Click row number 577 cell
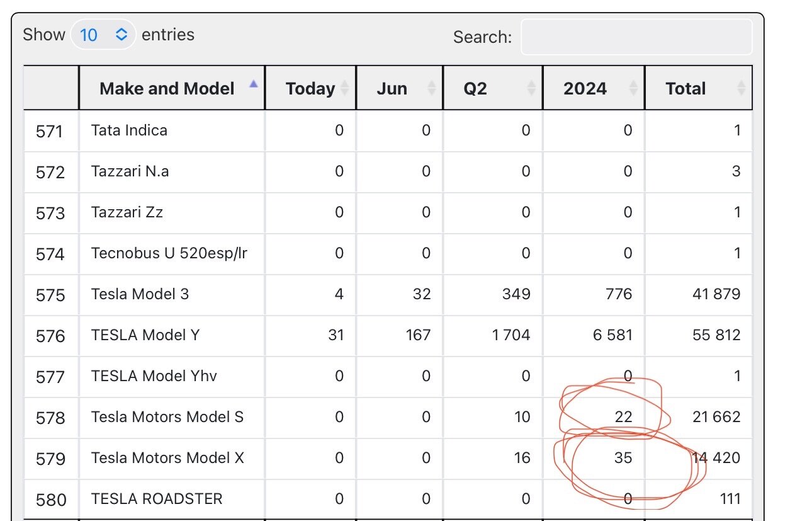 point(50,377)
